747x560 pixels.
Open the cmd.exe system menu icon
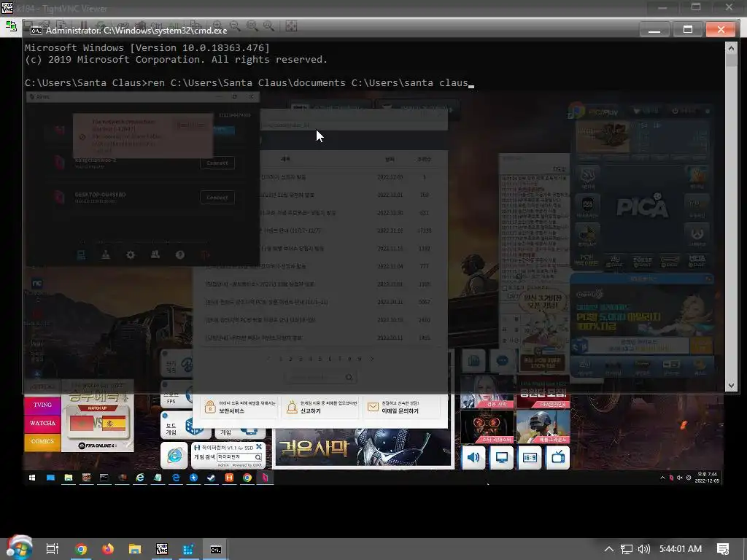pos(36,31)
